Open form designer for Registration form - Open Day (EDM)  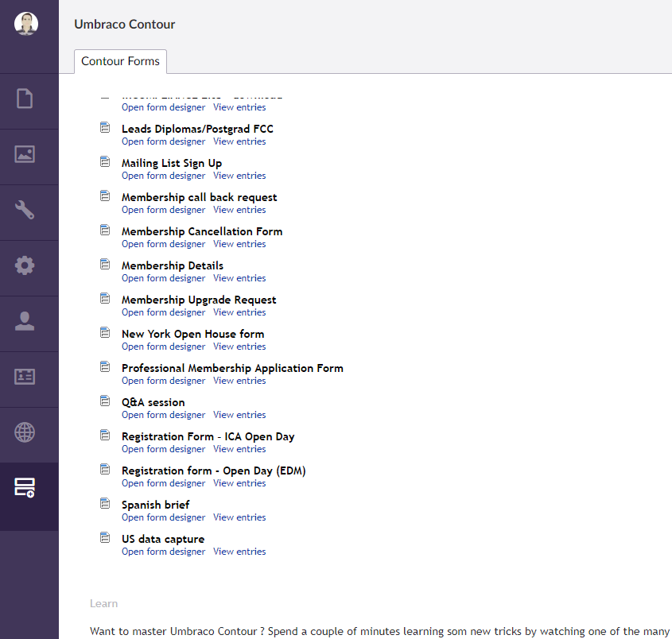pyautogui.click(x=163, y=483)
